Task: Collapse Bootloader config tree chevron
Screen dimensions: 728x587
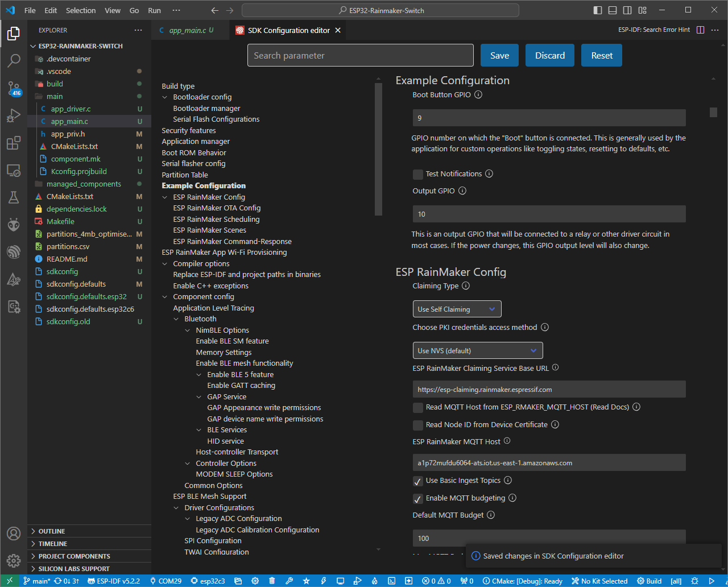Action: [166, 97]
